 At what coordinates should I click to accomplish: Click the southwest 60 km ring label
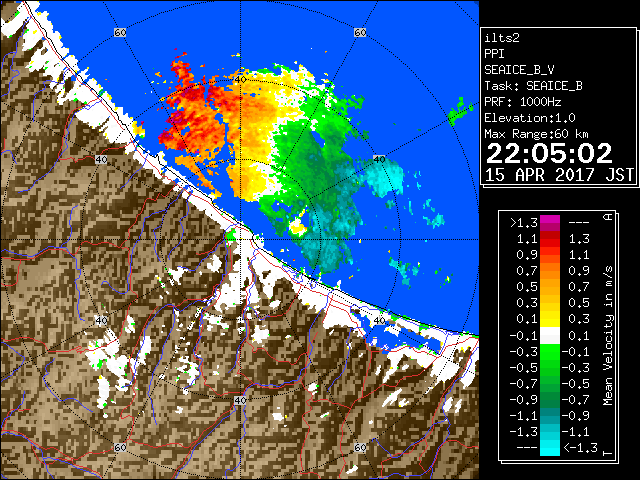[120, 447]
